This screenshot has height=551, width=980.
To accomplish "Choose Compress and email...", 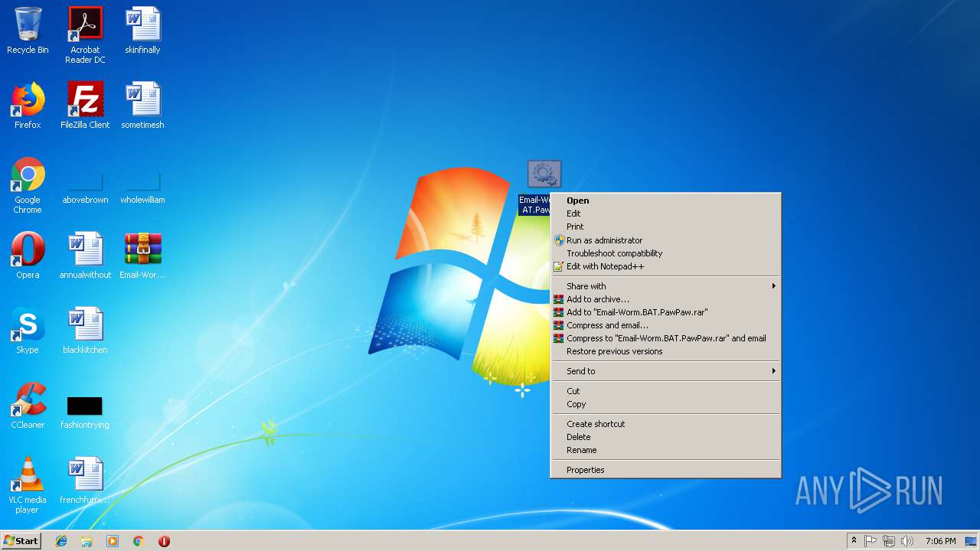I will pyautogui.click(x=665, y=325).
